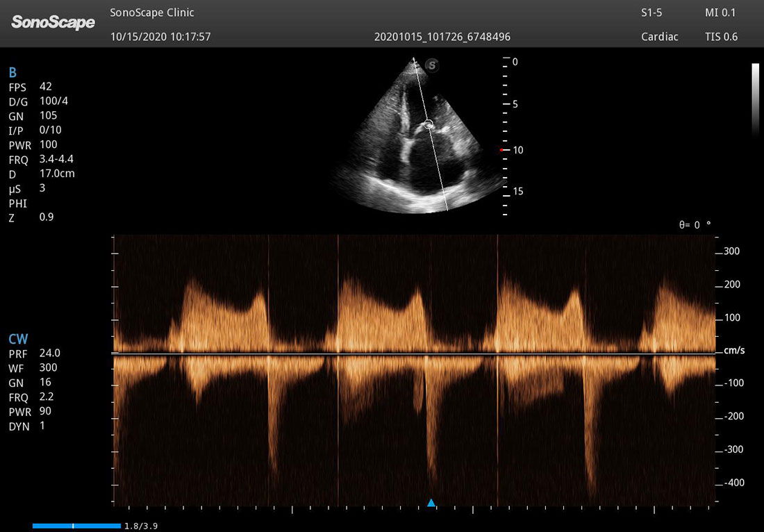Click the SonoScape logo
Screen dimensions: 764x532
(x=53, y=22)
